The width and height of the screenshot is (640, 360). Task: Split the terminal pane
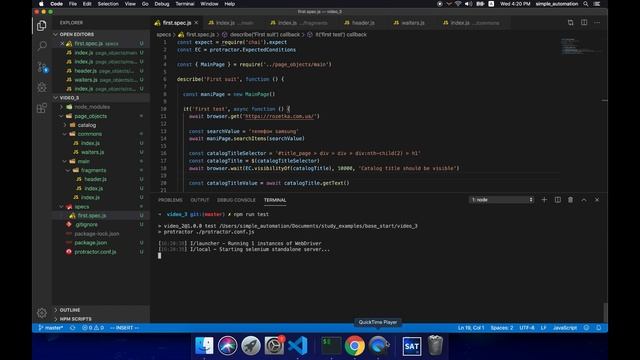[x=558, y=200]
